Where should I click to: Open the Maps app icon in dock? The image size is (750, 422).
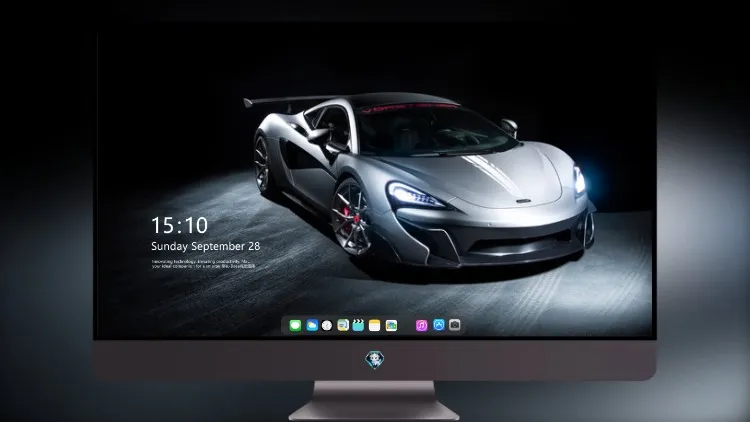click(x=343, y=325)
